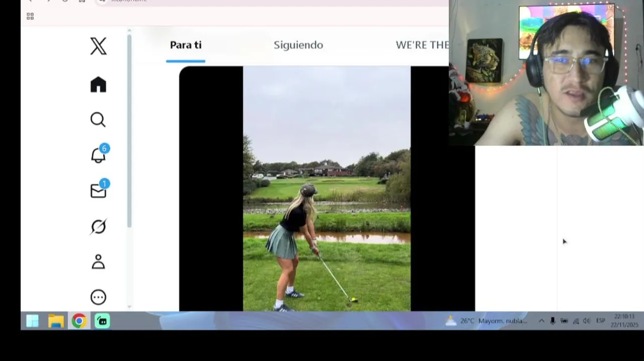644x361 pixels.
Task: Open notifications bell with 6 badge
Action: (99, 154)
